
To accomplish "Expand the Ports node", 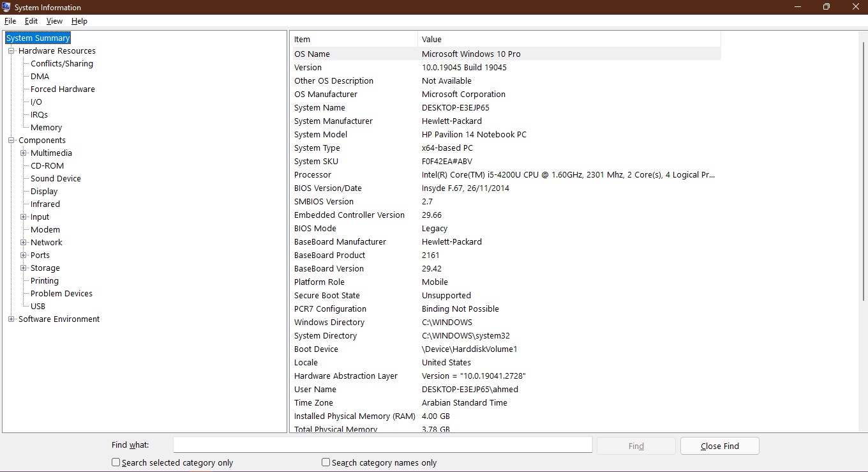I will pyautogui.click(x=23, y=255).
